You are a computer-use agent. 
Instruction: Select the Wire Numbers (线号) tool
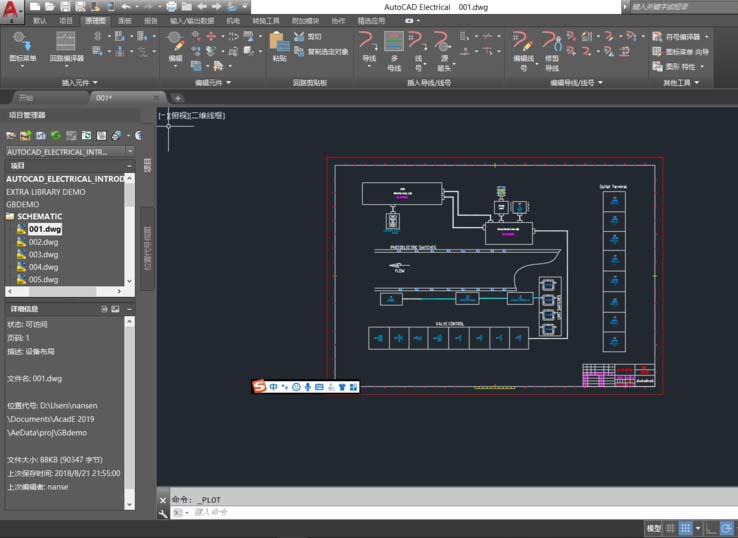[x=417, y=51]
